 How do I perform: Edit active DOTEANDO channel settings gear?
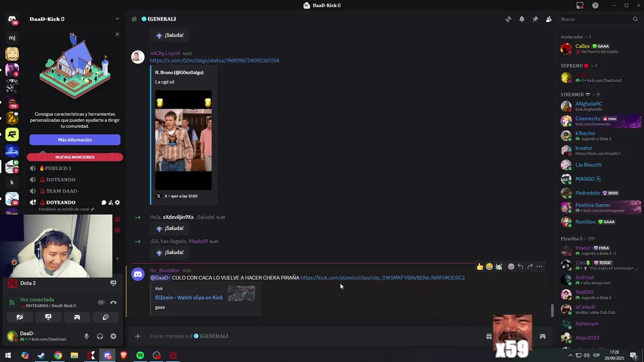(x=118, y=203)
